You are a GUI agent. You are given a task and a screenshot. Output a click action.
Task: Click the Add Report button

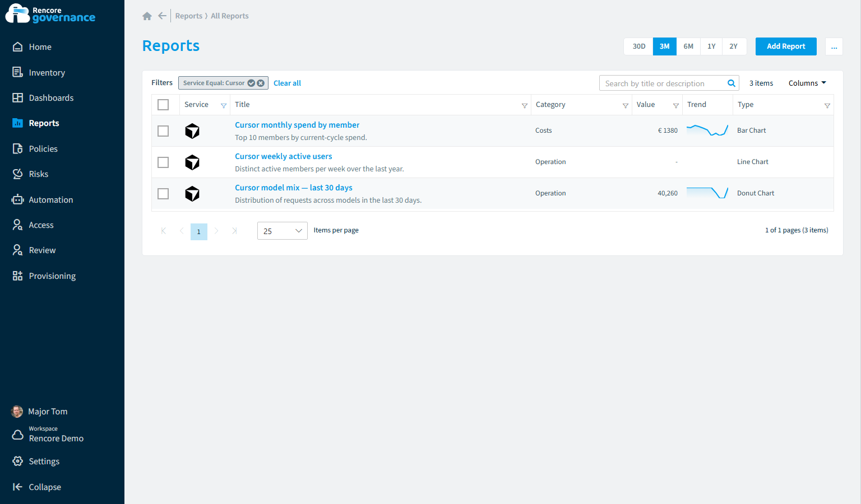tap(786, 46)
